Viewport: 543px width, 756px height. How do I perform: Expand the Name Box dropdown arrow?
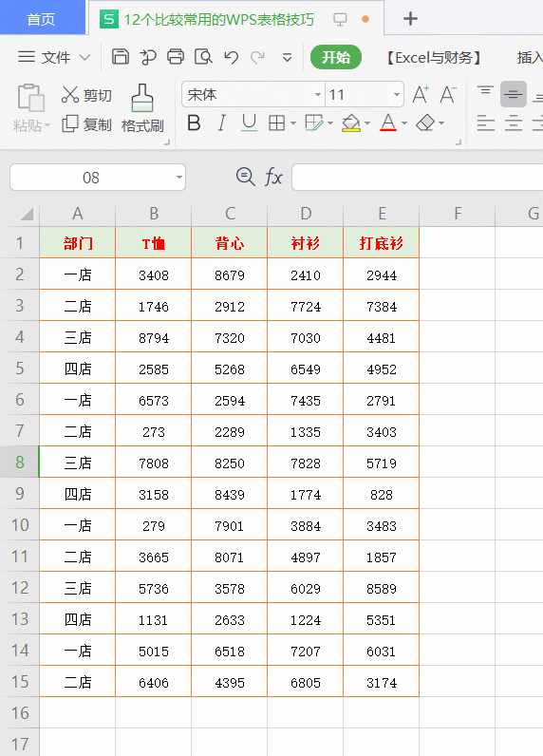[178, 178]
